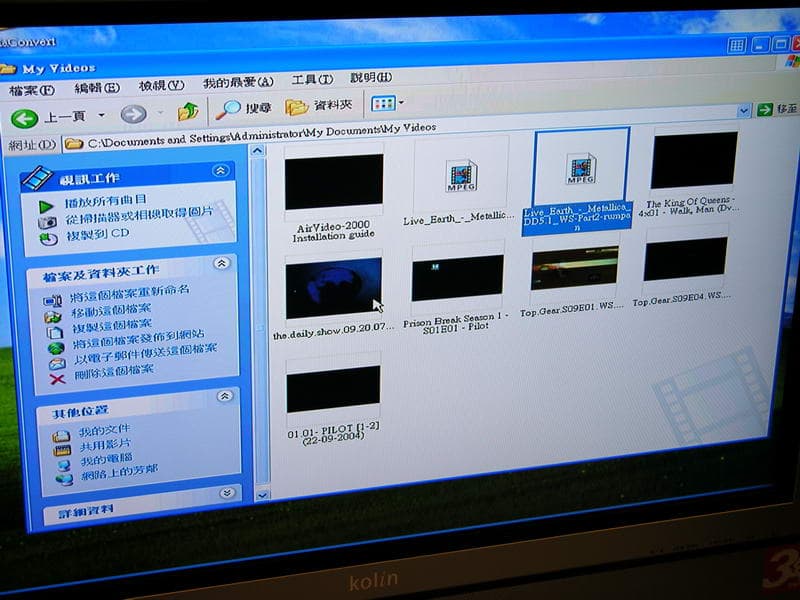Click the move this file link

111,310
